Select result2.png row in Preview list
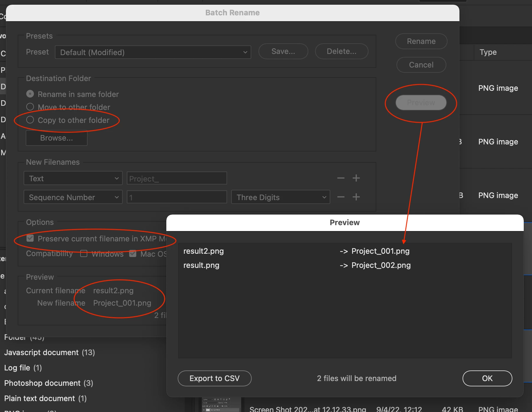This screenshot has height=412, width=532. (345, 251)
